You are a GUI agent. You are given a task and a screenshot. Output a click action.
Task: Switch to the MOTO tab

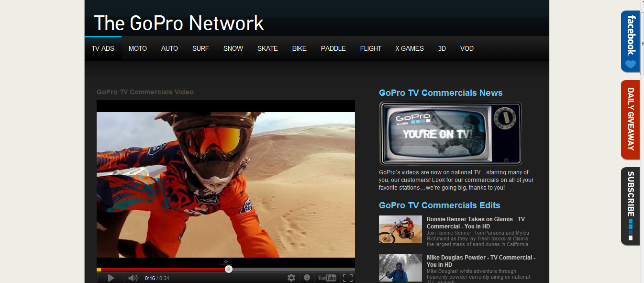pos(138,48)
